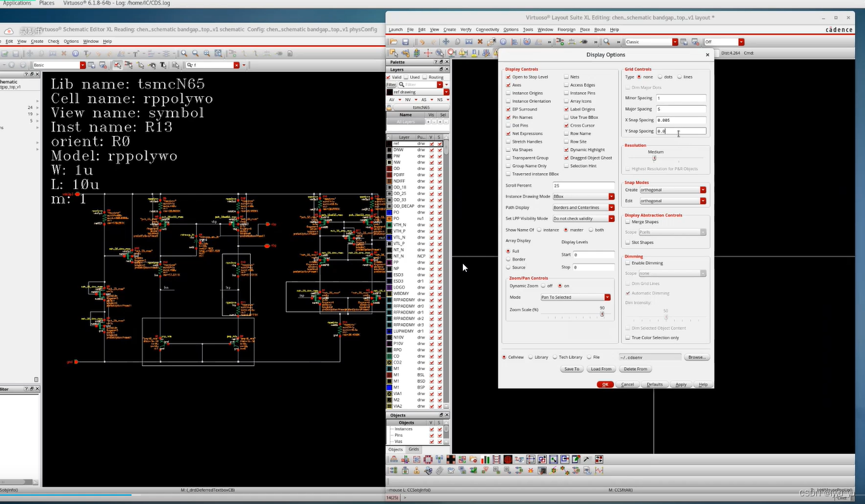This screenshot has height=504, width=865.
Task: Click OK in Display Options dialog
Action: click(605, 384)
